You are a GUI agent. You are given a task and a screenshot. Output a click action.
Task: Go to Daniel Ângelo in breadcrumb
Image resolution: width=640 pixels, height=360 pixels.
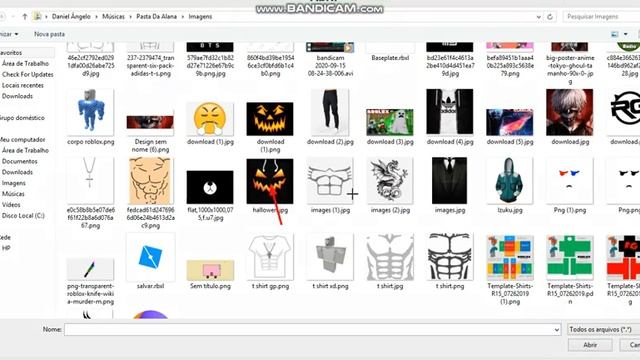click(71, 17)
